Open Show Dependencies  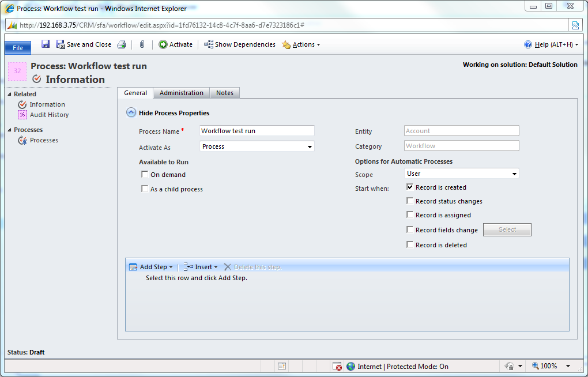tap(239, 44)
